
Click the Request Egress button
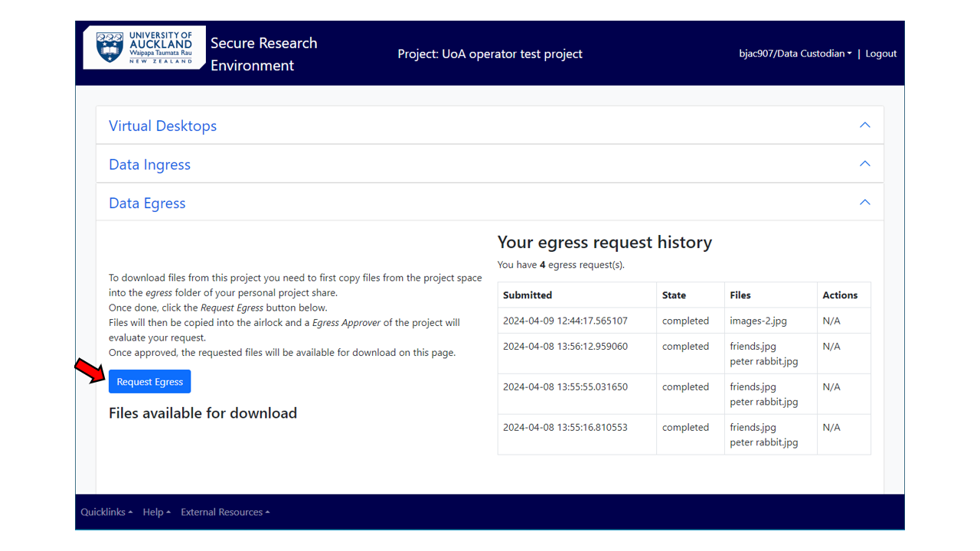pos(149,382)
